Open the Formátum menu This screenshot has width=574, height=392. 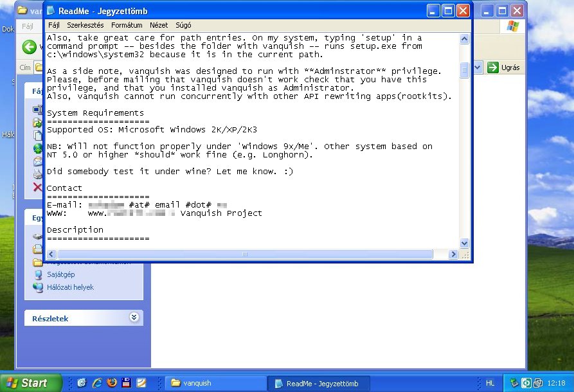(x=127, y=25)
